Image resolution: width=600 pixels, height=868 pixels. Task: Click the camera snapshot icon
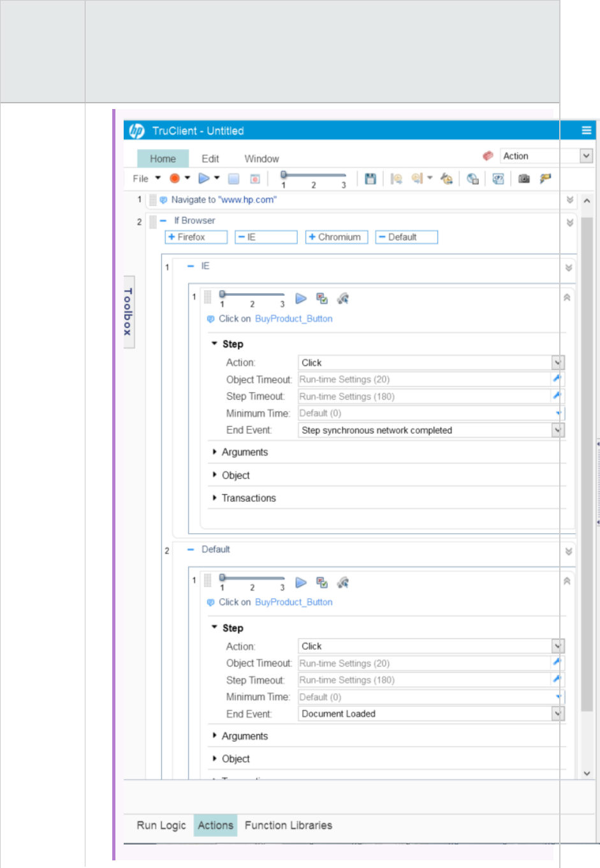point(523,179)
